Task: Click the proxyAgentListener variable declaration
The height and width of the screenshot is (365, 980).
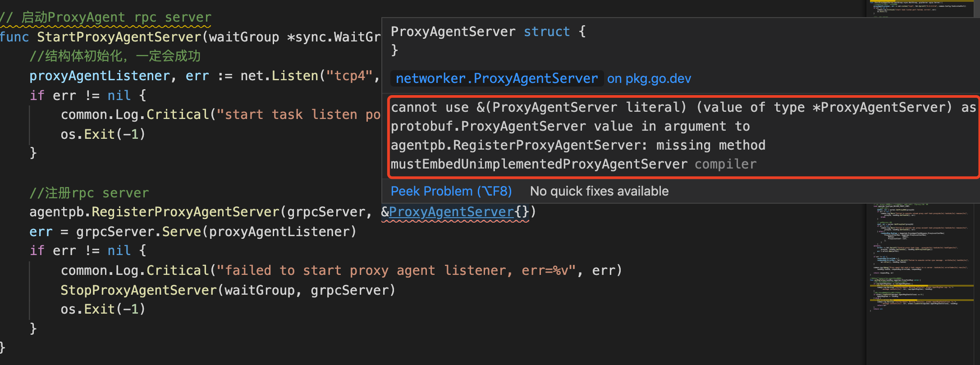Action: pos(100,76)
